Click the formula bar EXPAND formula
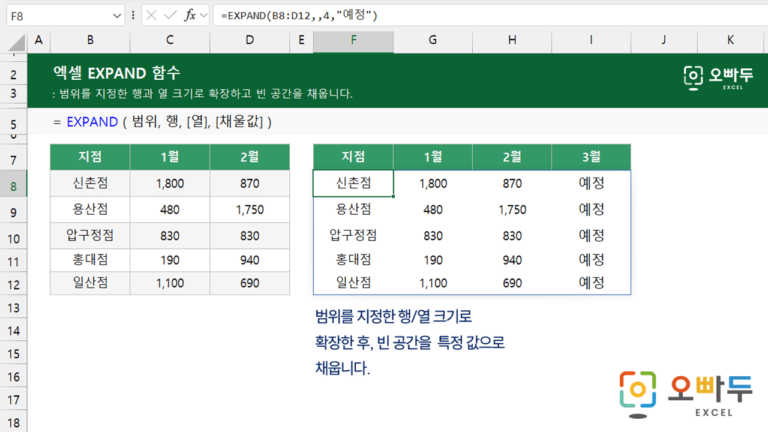Viewport: 768px width, 432px height. 299,16
